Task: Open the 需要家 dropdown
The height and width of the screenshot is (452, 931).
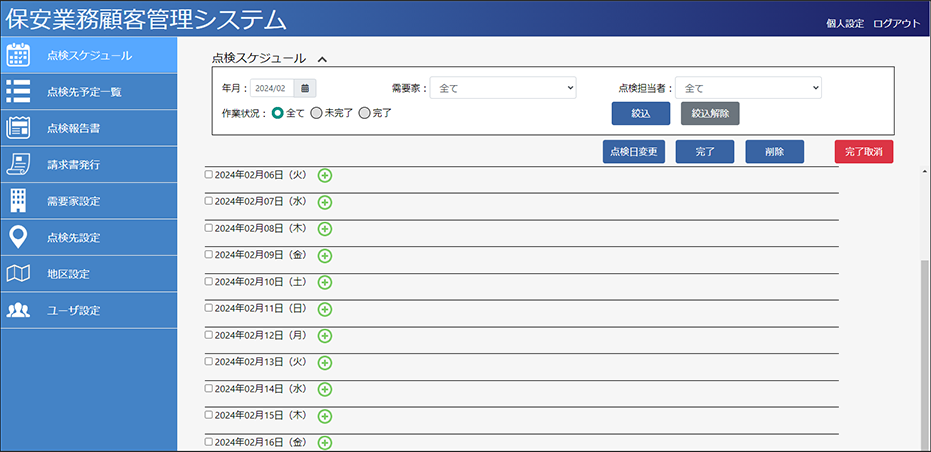Action: coord(503,88)
